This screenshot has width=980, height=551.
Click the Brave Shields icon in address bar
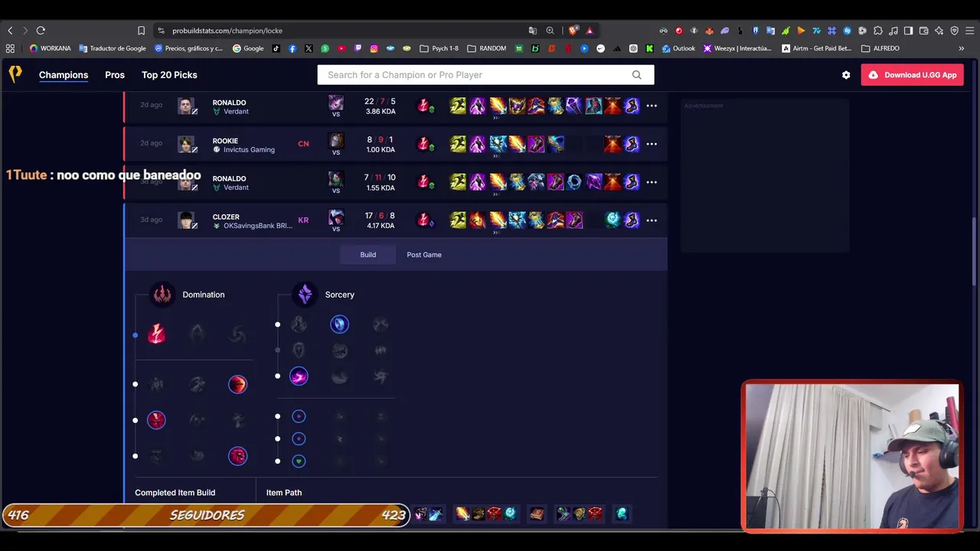pos(573,31)
